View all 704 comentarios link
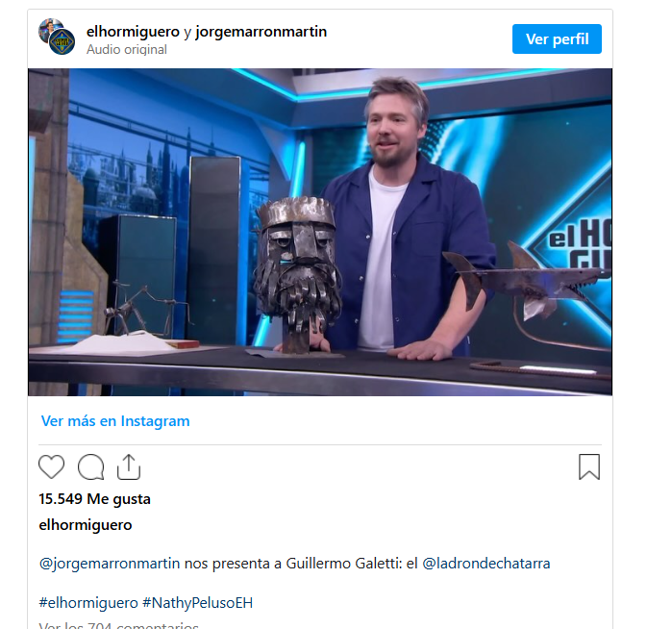 pyautogui.click(x=118, y=625)
